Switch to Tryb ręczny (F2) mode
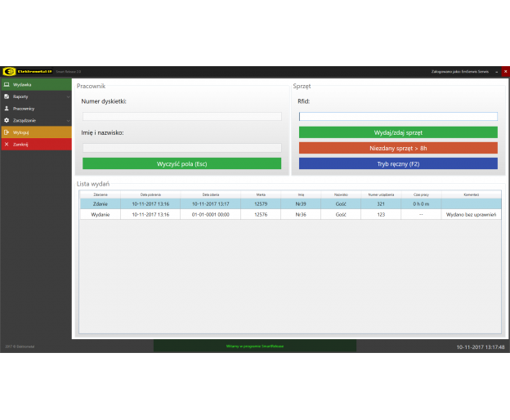This screenshot has width=510, height=420. (398, 163)
